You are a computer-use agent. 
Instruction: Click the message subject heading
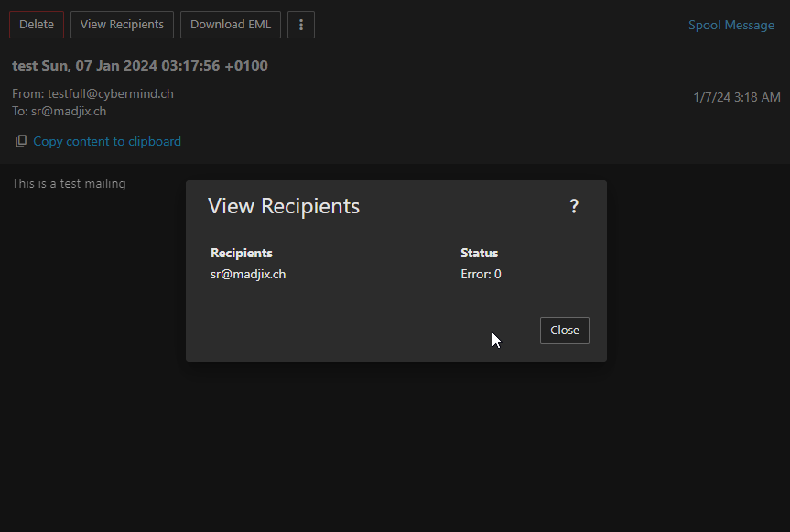click(140, 66)
